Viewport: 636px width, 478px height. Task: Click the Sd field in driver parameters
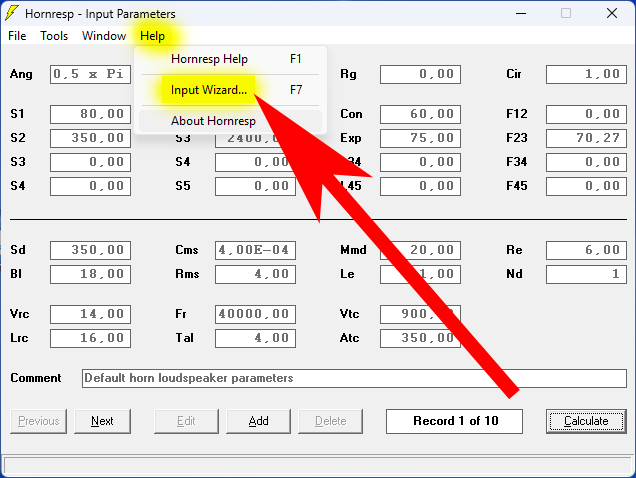[90, 250]
